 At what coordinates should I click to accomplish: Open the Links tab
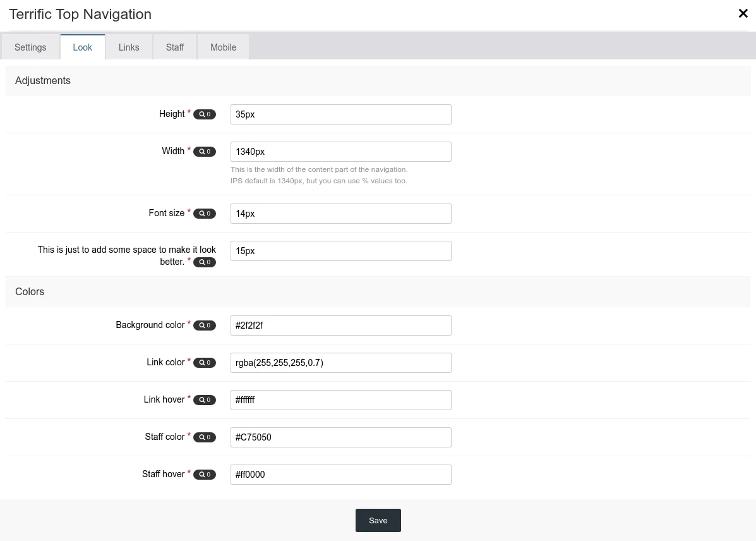129,47
